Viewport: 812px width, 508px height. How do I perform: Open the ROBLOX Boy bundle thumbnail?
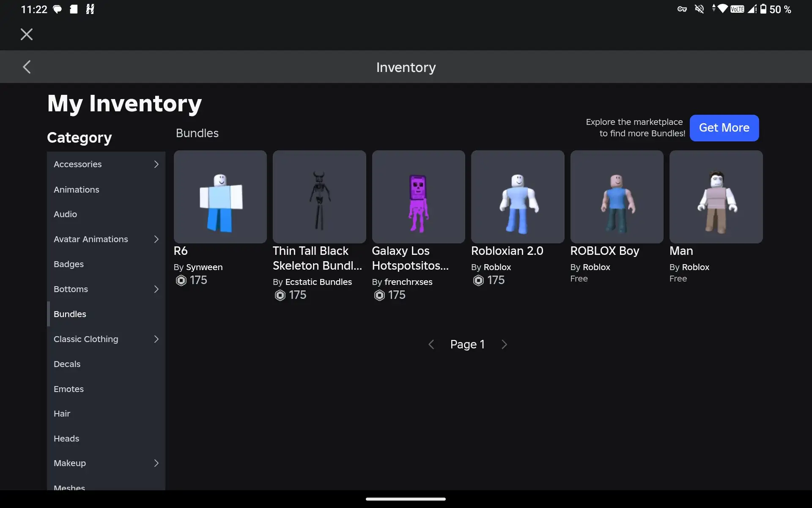click(x=617, y=197)
